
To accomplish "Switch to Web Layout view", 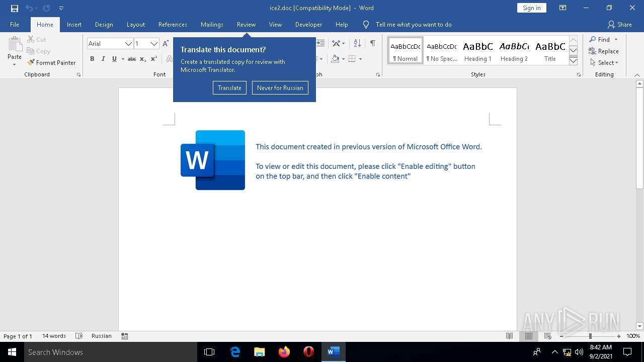I will click(548, 336).
